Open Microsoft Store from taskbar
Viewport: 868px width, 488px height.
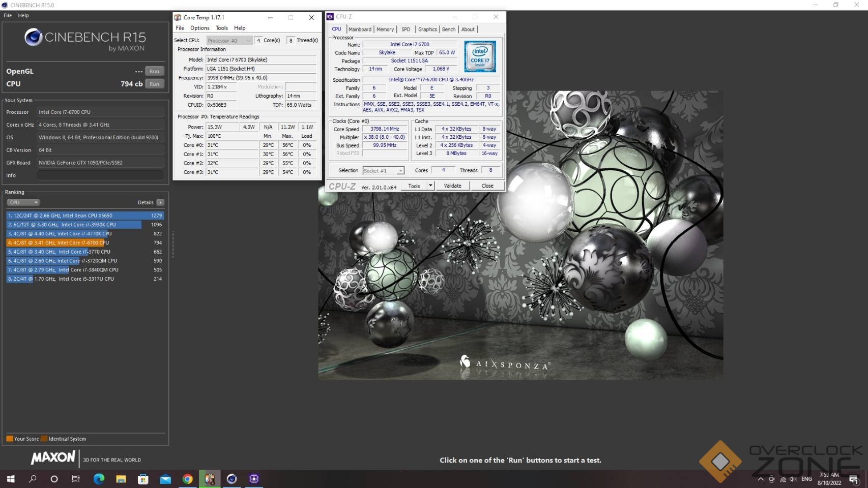tap(143, 479)
